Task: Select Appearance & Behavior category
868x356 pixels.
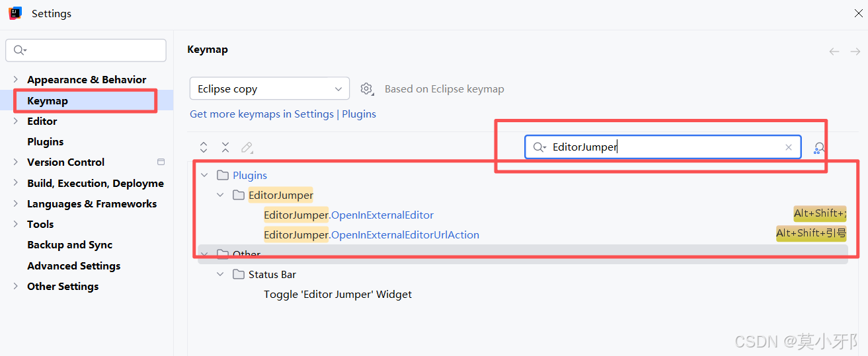Action: coord(87,79)
